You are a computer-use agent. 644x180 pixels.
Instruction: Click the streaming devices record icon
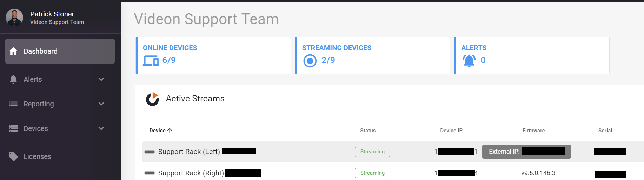coord(310,61)
